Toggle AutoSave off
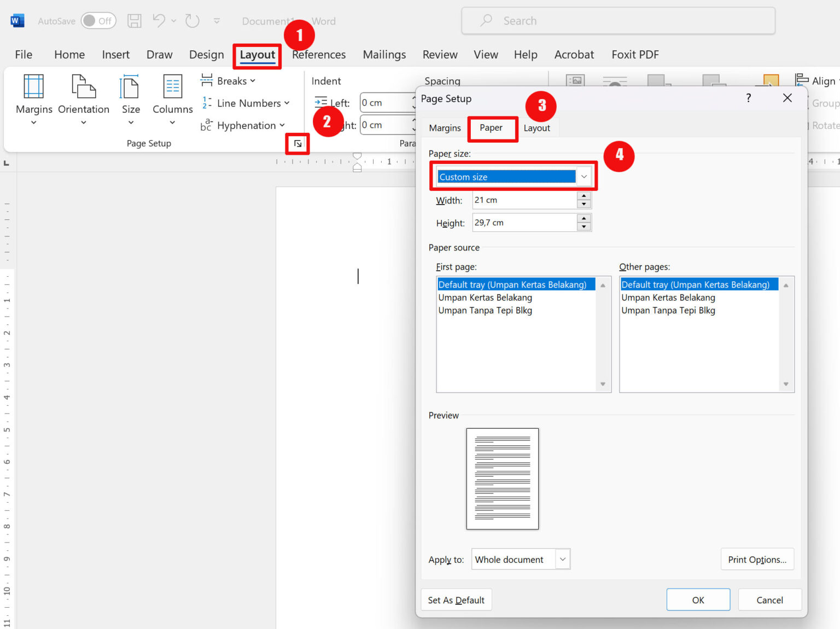 click(98, 21)
